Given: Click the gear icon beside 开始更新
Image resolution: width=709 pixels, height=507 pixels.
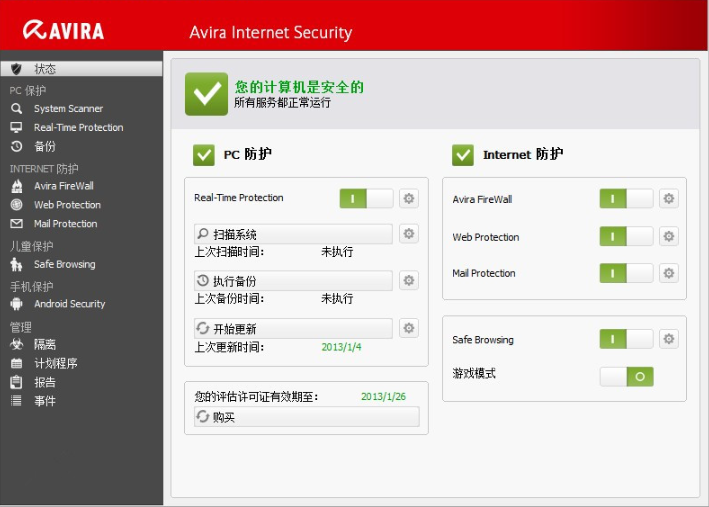Looking at the screenshot, I should 409,328.
